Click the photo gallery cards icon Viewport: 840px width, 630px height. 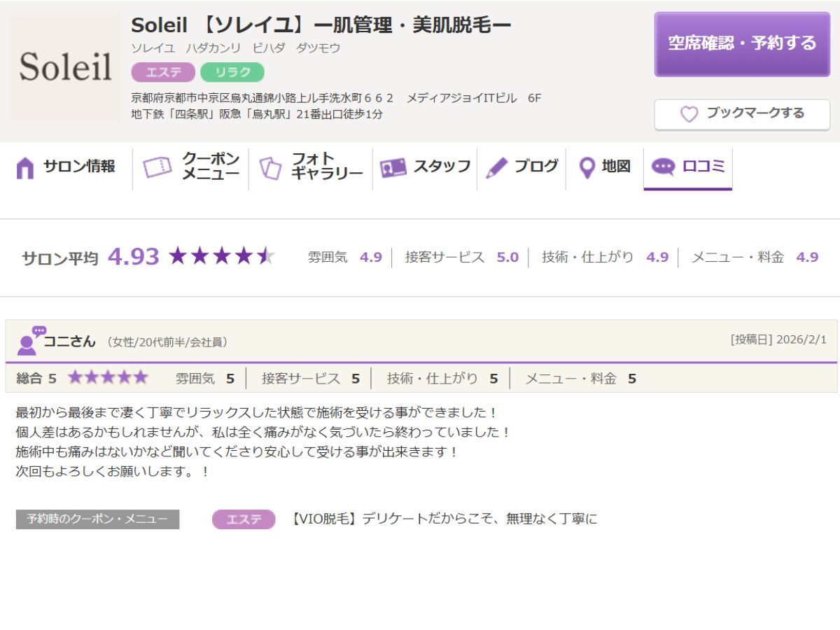click(270, 168)
